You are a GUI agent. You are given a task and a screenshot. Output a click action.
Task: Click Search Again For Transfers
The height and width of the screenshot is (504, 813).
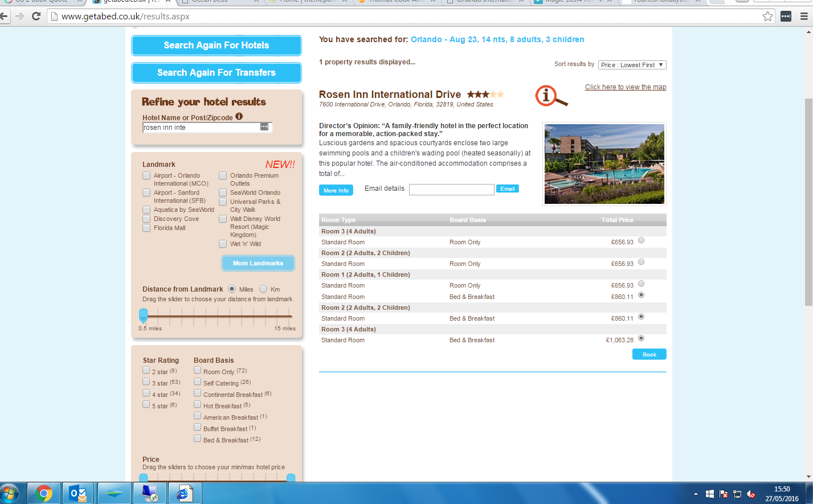click(216, 73)
